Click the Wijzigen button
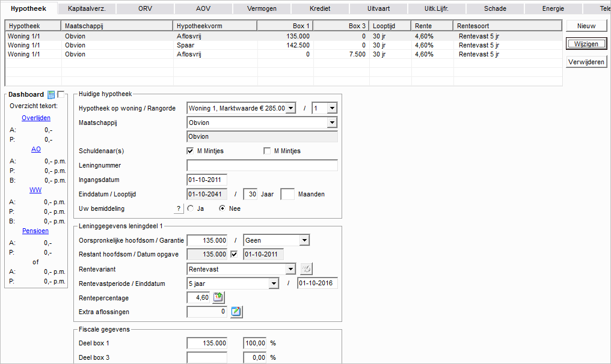The width and height of the screenshot is (611, 364). (586, 44)
